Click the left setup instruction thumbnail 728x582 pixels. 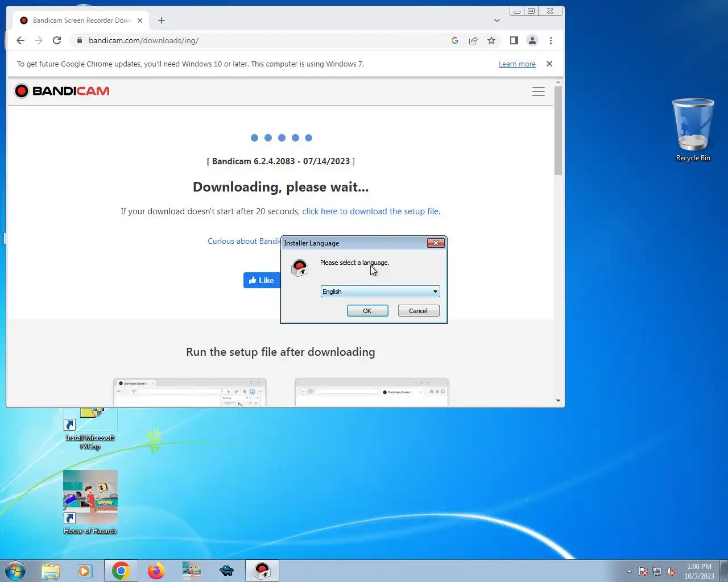190,392
